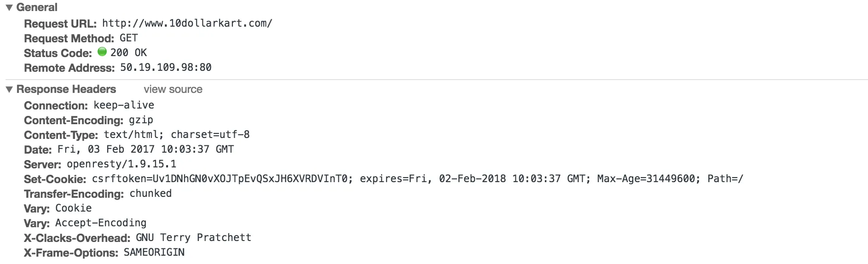
Task: Click the Accept-Encoding Vary value
Action: pos(100,223)
